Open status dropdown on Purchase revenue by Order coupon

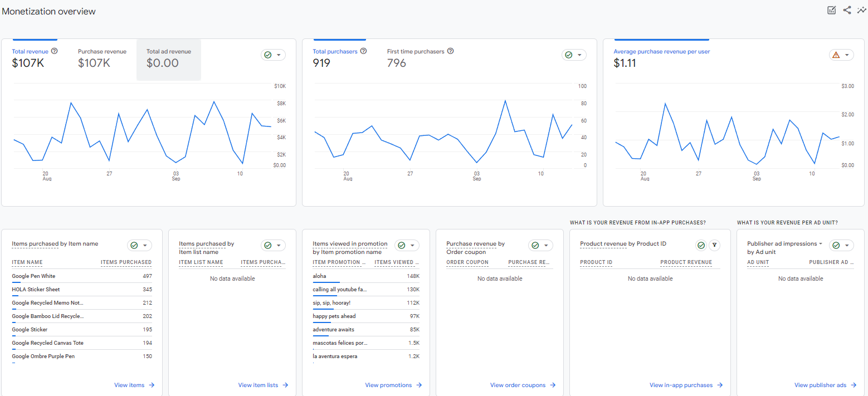point(540,245)
